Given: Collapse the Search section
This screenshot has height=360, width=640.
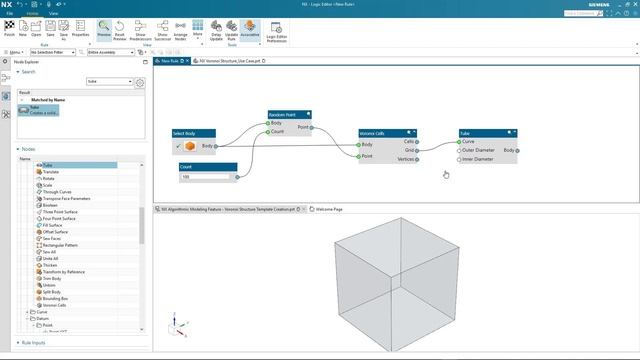Looking at the screenshot, I should 18,72.
